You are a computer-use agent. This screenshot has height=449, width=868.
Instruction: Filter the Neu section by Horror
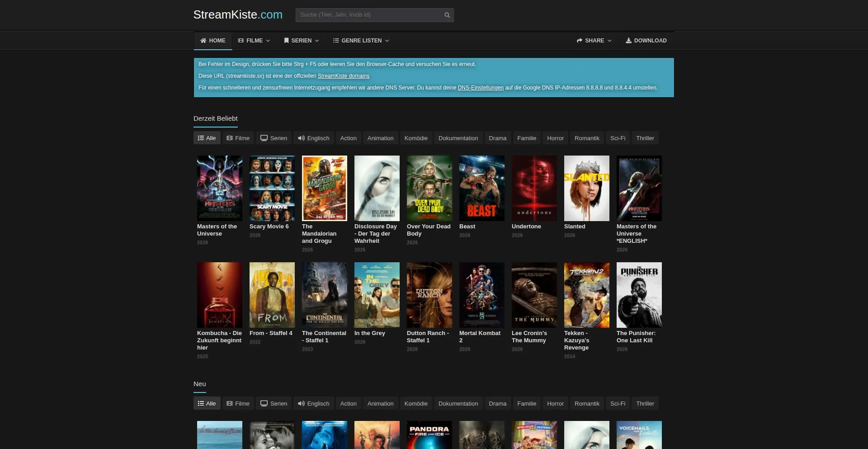click(x=556, y=404)
